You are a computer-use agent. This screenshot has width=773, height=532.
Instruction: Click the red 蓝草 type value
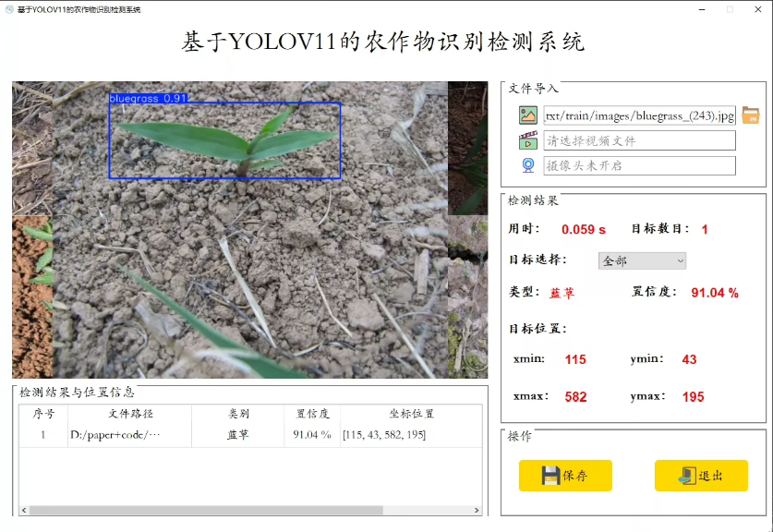(x=562, y=293)
